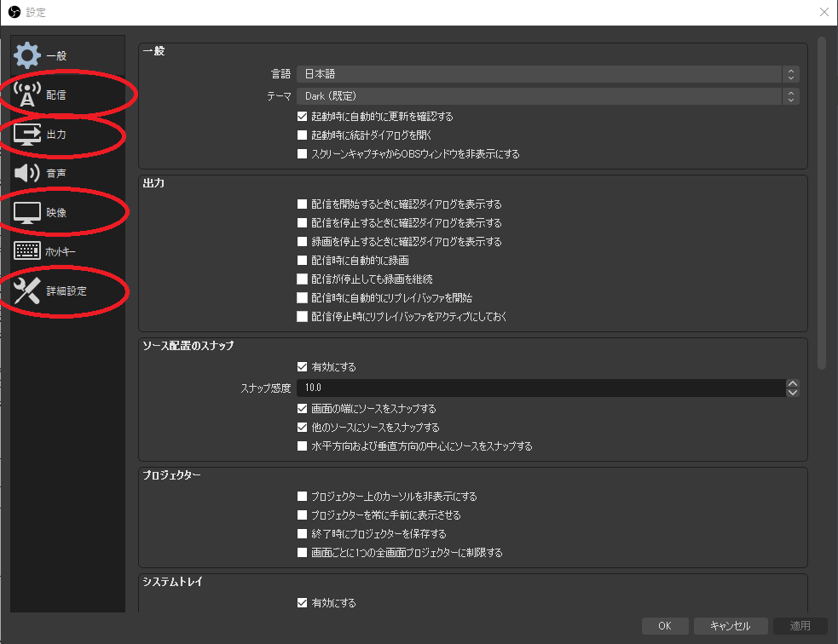Switch to the 詳細設定 label
Viewport: 838px width, 644px height.
pyautogui.click(x=66, y=290)
